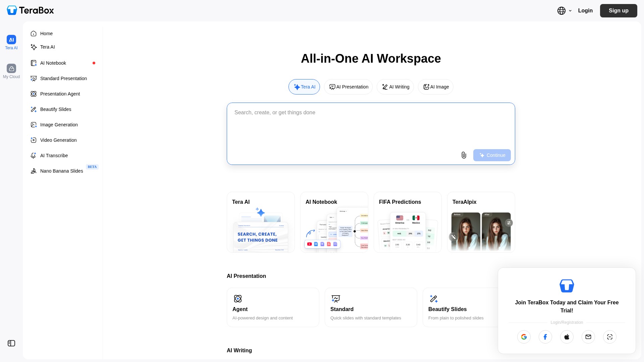
Task: Click the Presentation Agent sidebar icon
Action: pos(34,94)
